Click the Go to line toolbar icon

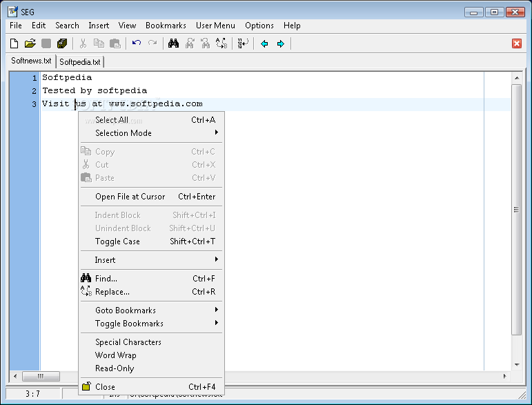[243, 43]
